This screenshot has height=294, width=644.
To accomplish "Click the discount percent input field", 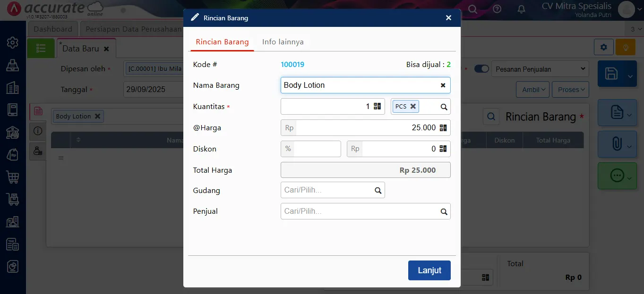I will 316,149.
